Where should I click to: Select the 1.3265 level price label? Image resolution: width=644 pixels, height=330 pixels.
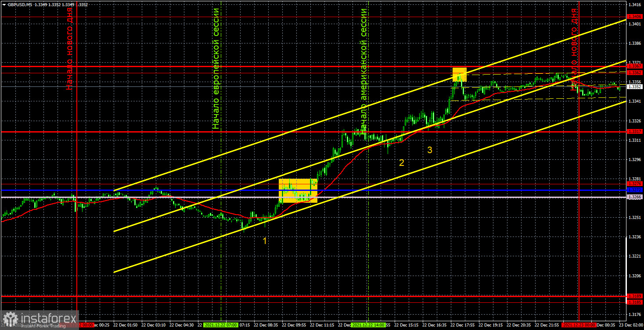pyautogui.click(x=635, y=197)
